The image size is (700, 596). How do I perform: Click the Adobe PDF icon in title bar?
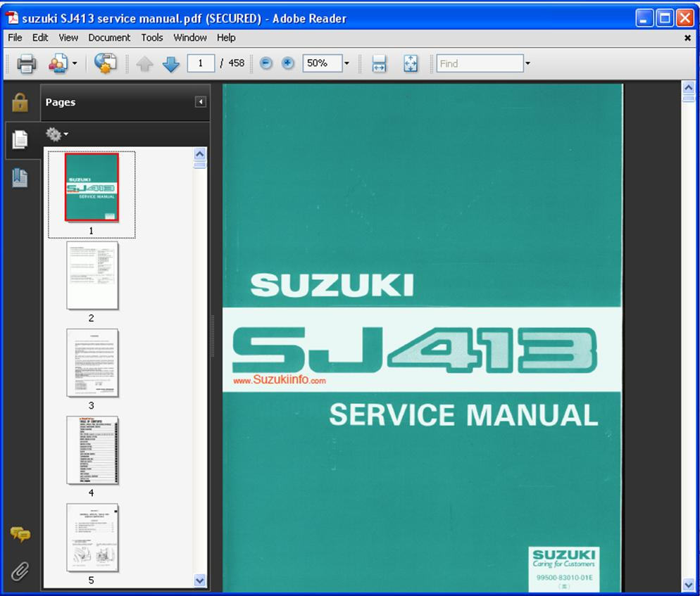tap(12, 18)
